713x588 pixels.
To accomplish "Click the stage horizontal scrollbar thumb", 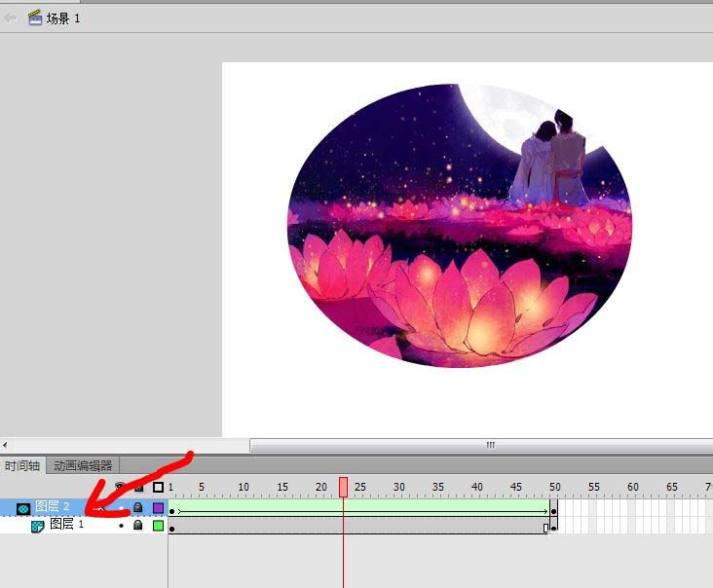I will coord(481,445).
